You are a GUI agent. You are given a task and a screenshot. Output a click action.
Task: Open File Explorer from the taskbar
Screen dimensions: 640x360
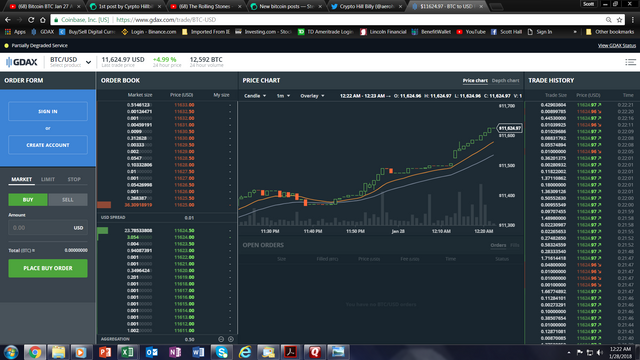(58, 352)
